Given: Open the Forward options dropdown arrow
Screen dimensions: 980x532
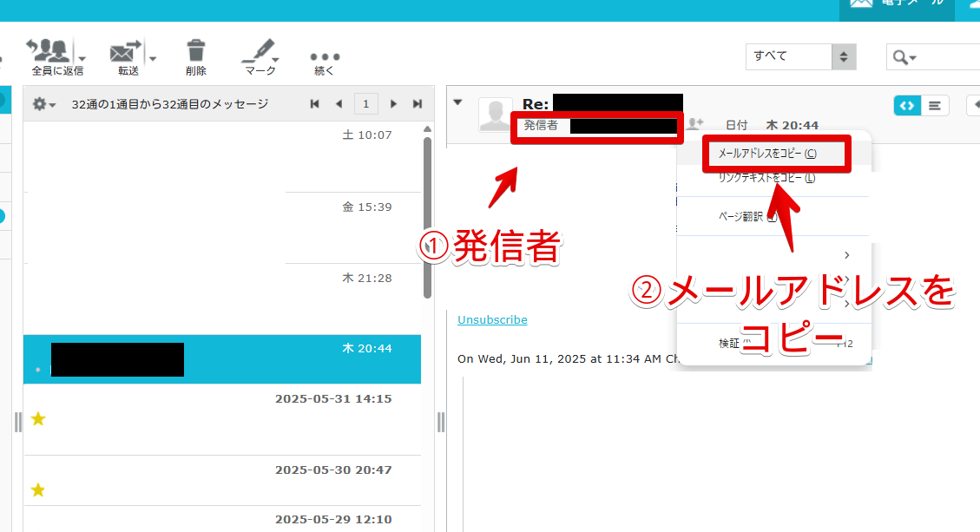Looking at the screenshot, I should point(153,59).
